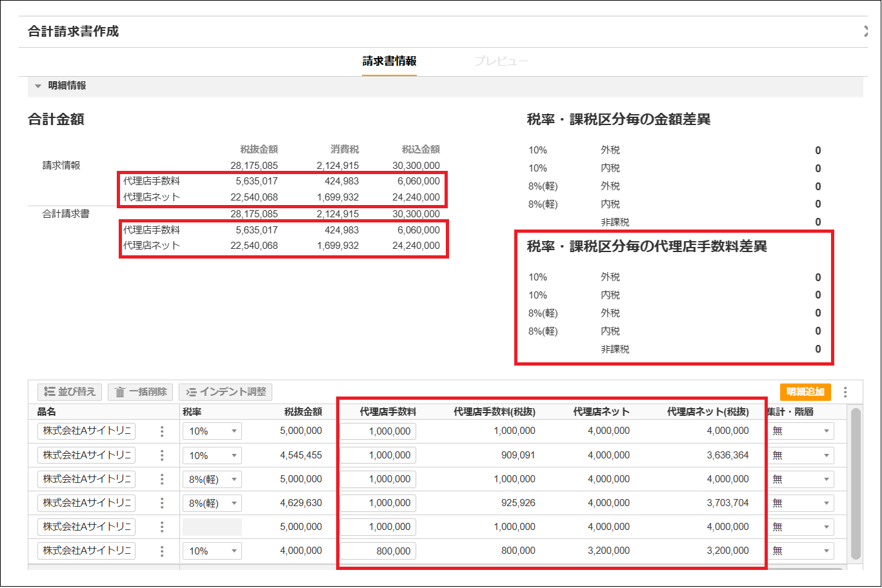Open 集計・階層 dropdown in last row
Image resolution: width=882 pixels, height=588 pixels.
pos(801,551)
